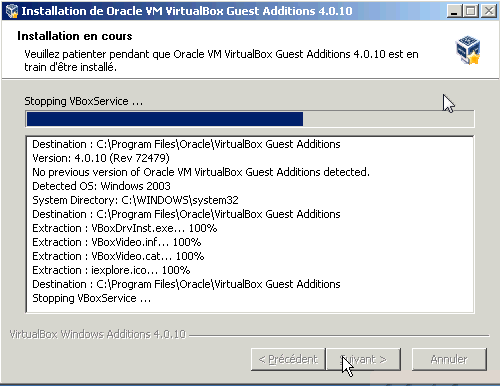Click the 'Stopping VBoxService ...' status above the progress bar
Image resolution: width=500 pixels, height=386 pixels.
(84, 101)
